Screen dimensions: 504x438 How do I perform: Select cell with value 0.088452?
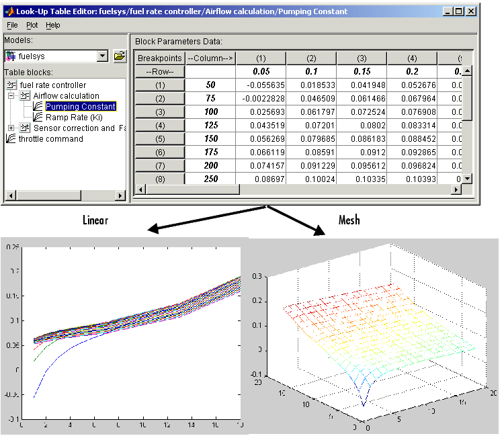[x=413, y=139]
